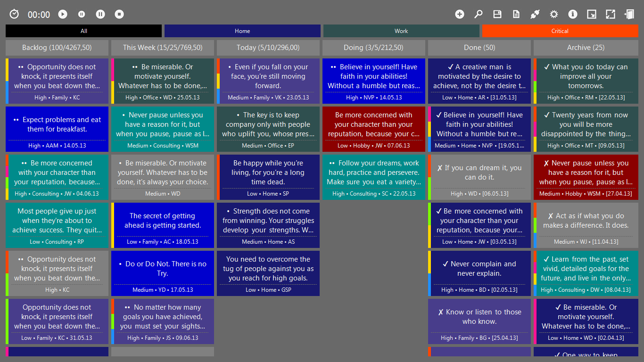
Task: Click the plug connection icon
Action: [x=535, y=14]
